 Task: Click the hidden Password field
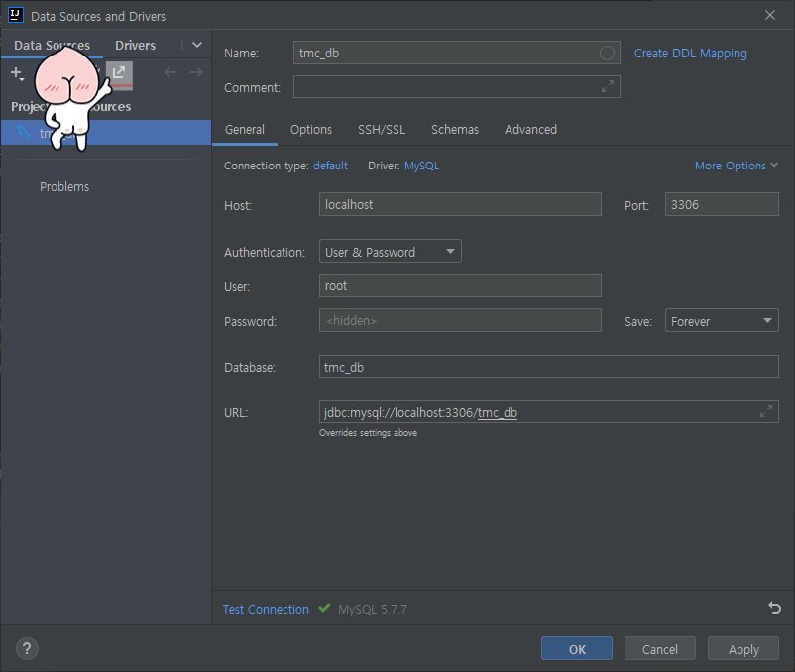pos(460,321)
